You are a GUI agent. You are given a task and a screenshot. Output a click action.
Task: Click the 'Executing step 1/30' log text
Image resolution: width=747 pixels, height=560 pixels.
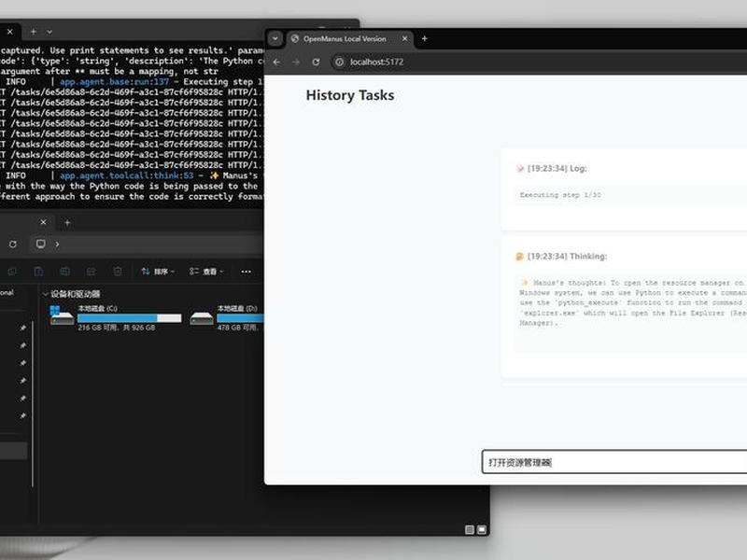pos(560,195)
